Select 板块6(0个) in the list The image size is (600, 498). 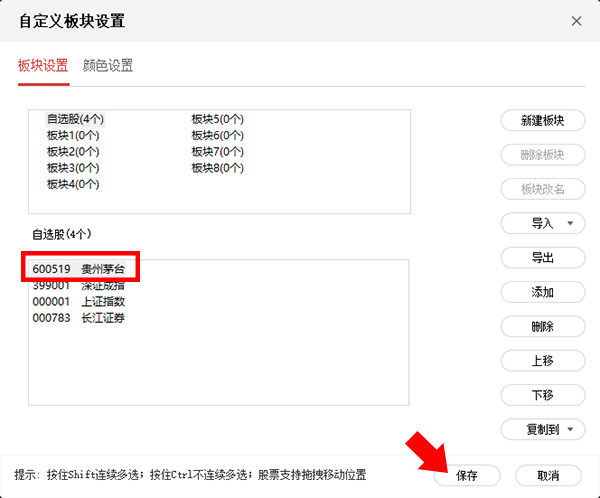(x=217, y=136)
